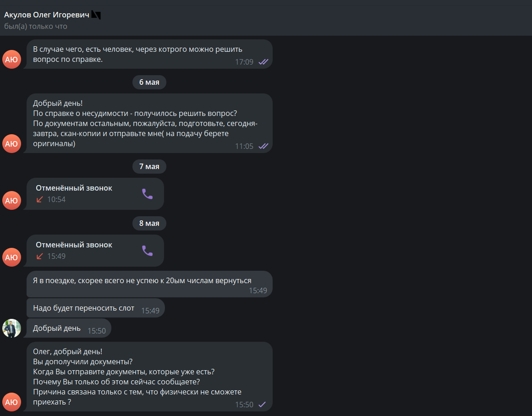This screenshot has width=532, height=416.
Task: Click the read checkmarks on the 17:09 message
Action: [x=263, y=62]
